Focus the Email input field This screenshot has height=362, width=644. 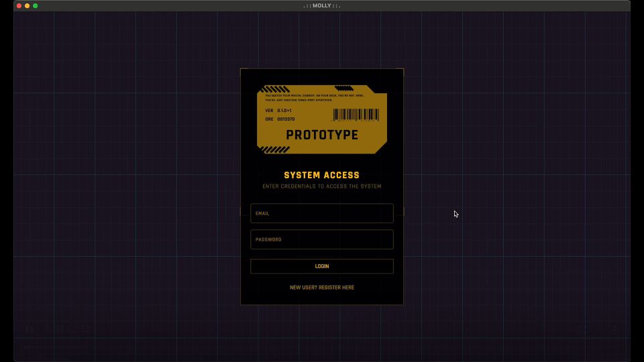(321, 213)
